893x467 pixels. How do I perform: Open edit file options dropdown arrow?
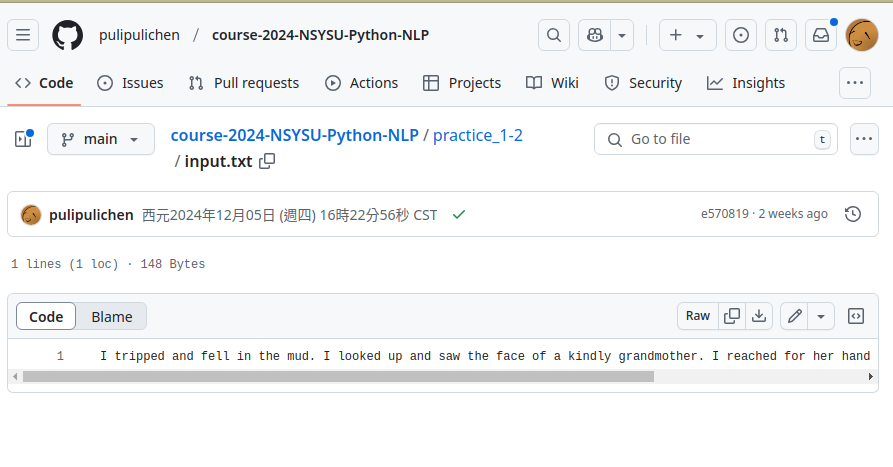click(821, 316)
